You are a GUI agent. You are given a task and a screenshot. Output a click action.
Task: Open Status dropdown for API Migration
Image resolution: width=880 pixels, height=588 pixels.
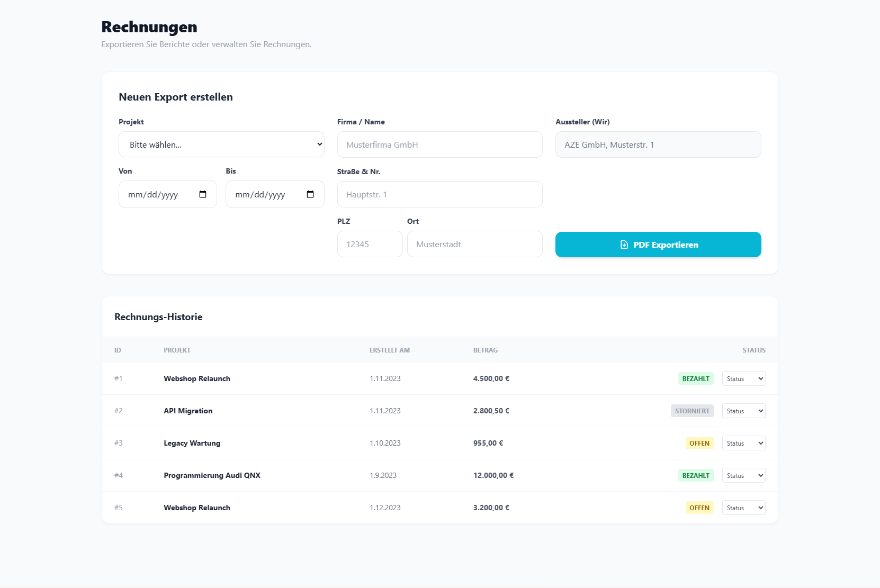click(x=743, y=411)
